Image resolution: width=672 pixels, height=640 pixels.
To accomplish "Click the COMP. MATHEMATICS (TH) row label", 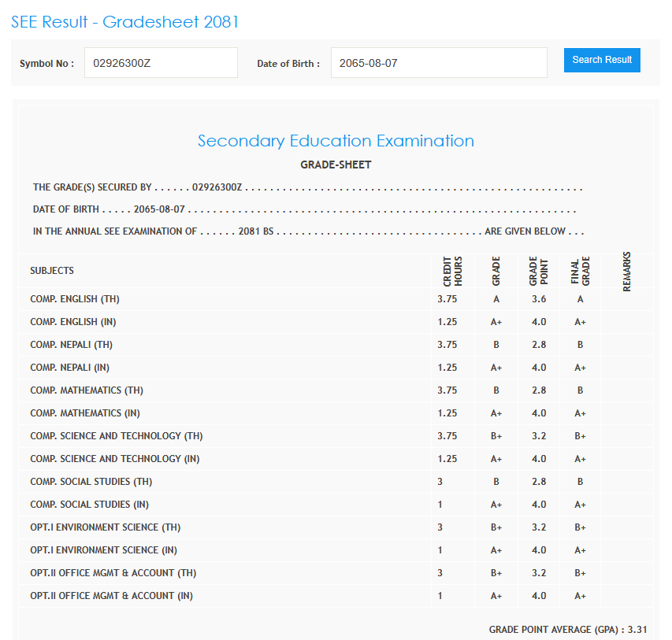I will pyautogui.click(x=87, y=390).
